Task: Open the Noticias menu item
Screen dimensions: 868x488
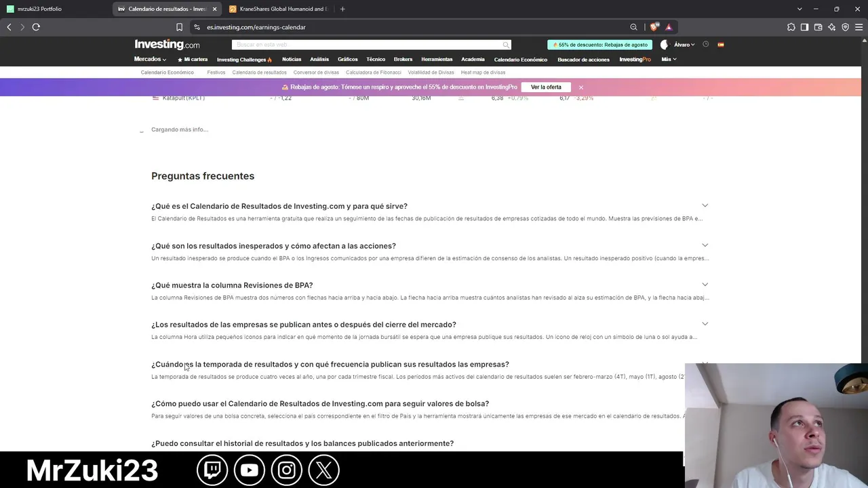Action: [292, 60]
